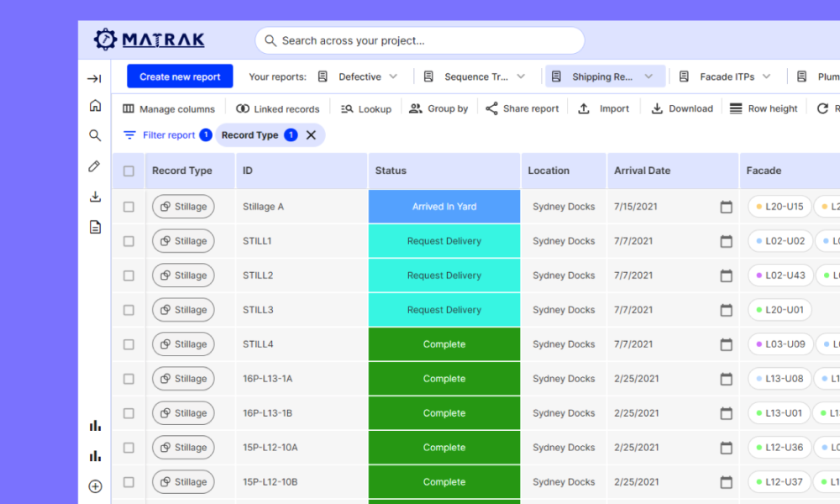
Task: Expand the Sequence Tr... report dropdown
Action: tap(521, 76)
